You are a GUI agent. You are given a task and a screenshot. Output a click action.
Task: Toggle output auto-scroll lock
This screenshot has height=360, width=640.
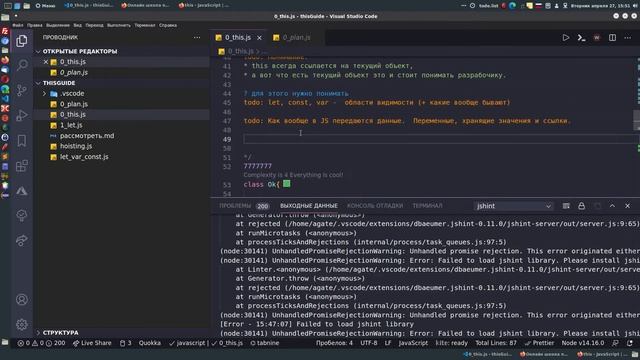(581, 206)
